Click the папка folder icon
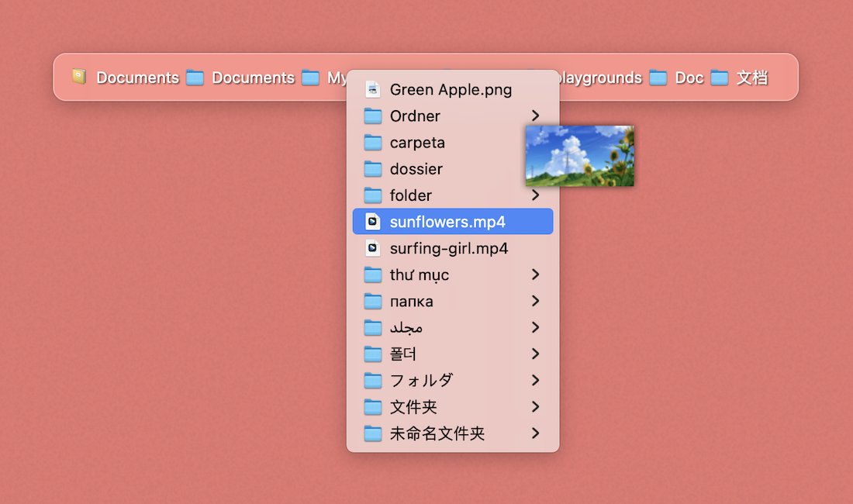The height and width of the screenshot is (504, 853). pyautogui.click(x=373, y=302)
